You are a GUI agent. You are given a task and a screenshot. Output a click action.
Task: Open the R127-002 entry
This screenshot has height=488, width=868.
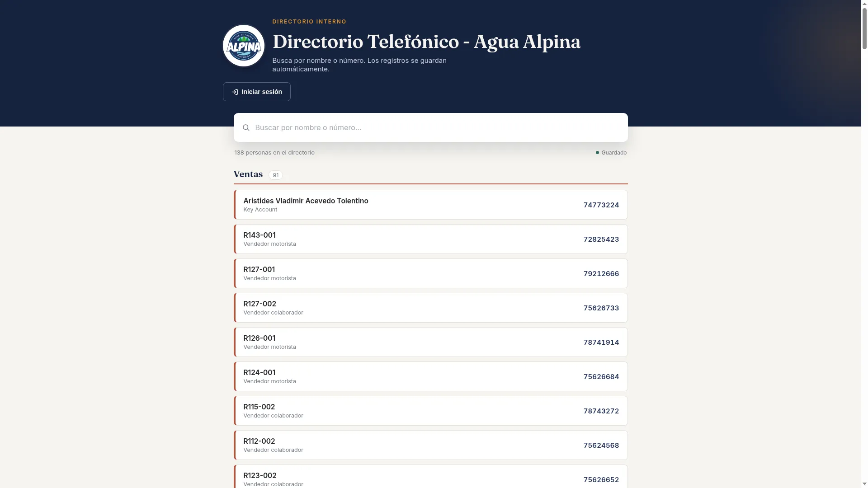430,308
